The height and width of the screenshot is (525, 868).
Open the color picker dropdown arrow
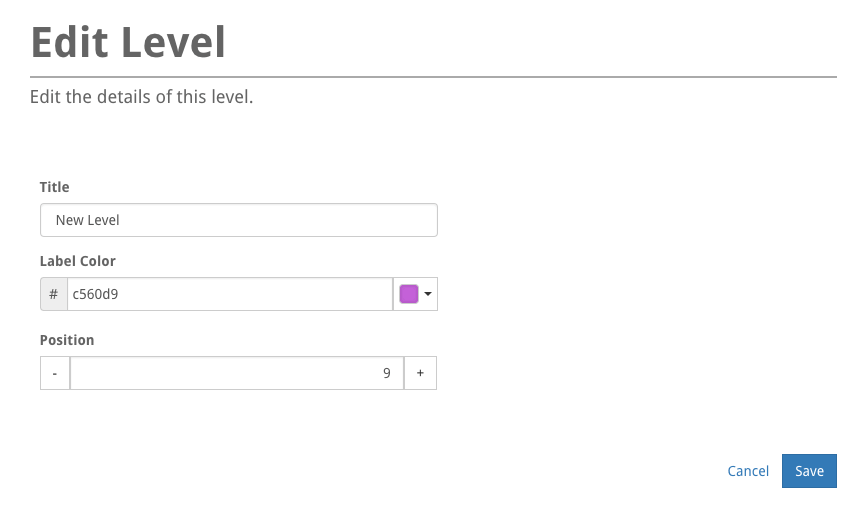pos(428,294)
